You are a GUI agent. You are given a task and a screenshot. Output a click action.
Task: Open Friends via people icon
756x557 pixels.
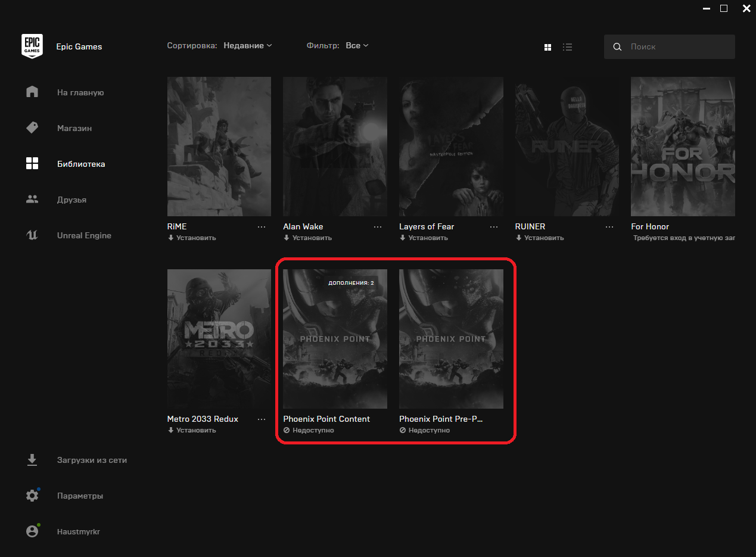click(x=32, y=200)
